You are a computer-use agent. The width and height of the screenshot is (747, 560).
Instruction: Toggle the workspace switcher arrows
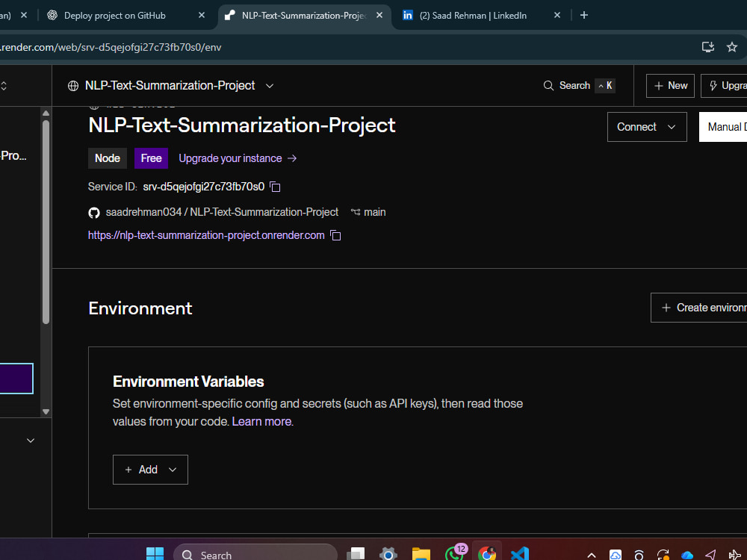[4, 86]
